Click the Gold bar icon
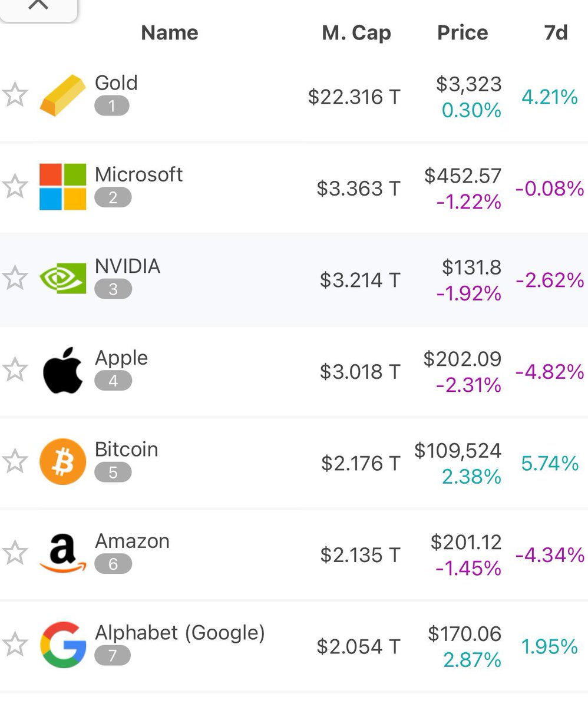The height and width of the screenshot is (707, 588). [x=62, y=95]
